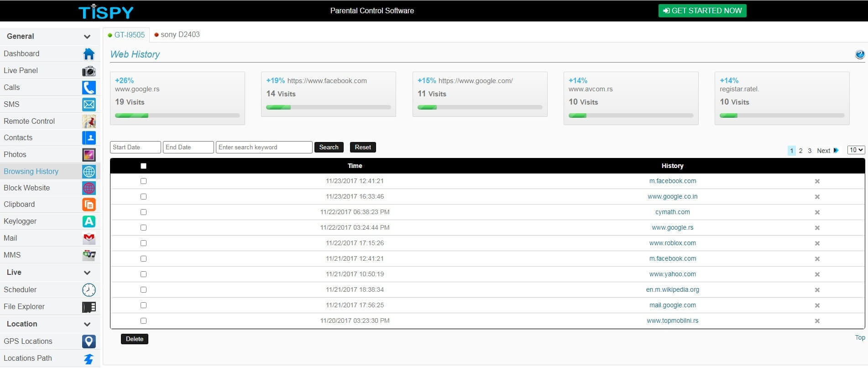Open the help question mark icon
Screen dimensions: 868x368
(x=860, y=55)
